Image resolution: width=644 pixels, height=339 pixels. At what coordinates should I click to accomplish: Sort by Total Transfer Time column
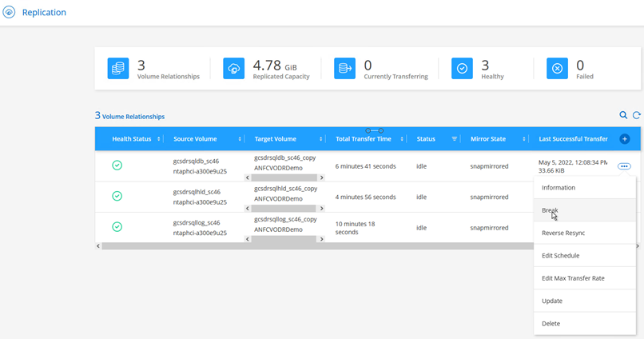tap(401, 139)
